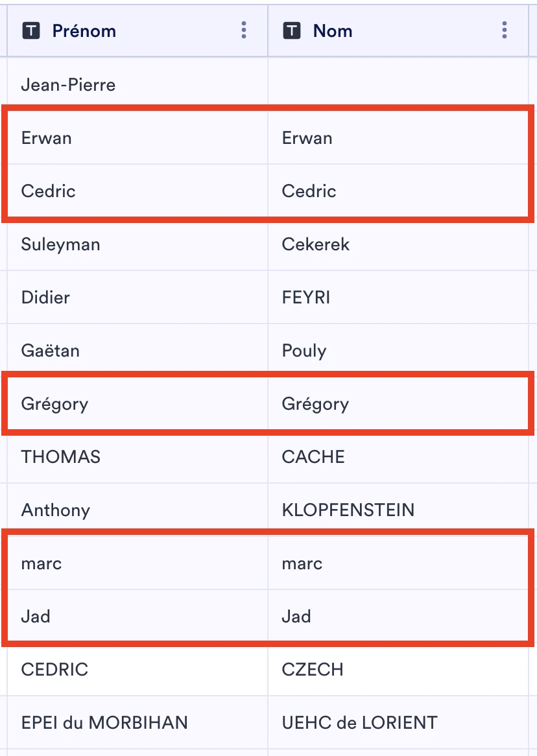Click the text-type icon beside Nom header
The image size is (537, 756).
click(291, 30)
